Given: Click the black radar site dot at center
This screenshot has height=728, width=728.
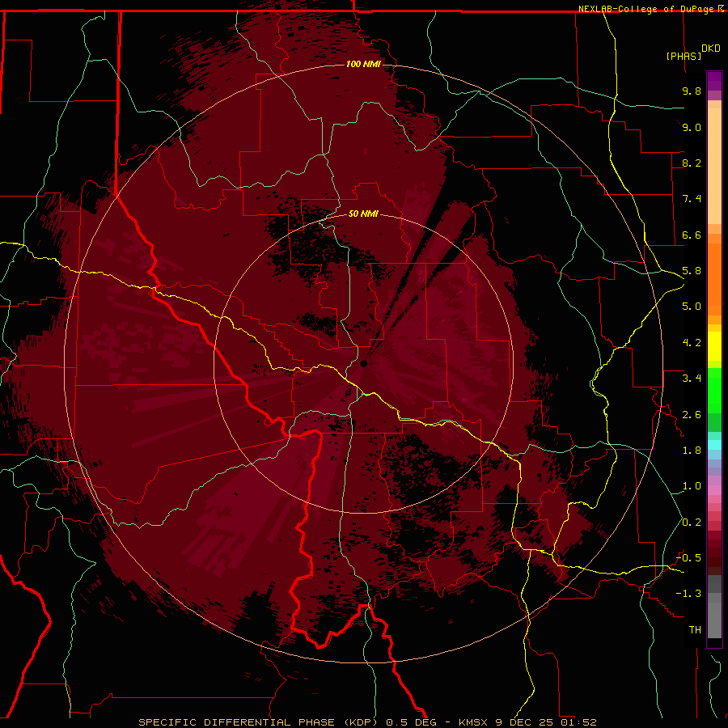Looking at the screenshot, I should [364, 363].
